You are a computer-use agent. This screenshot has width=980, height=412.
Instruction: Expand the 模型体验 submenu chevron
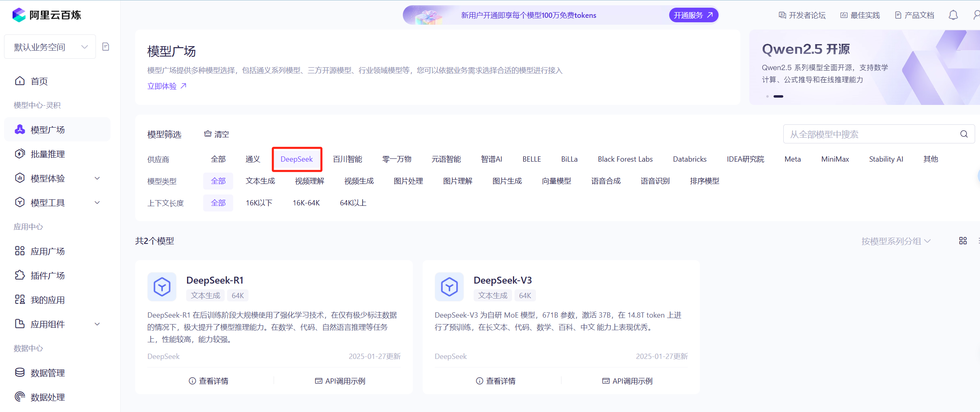tap(97, 178)
